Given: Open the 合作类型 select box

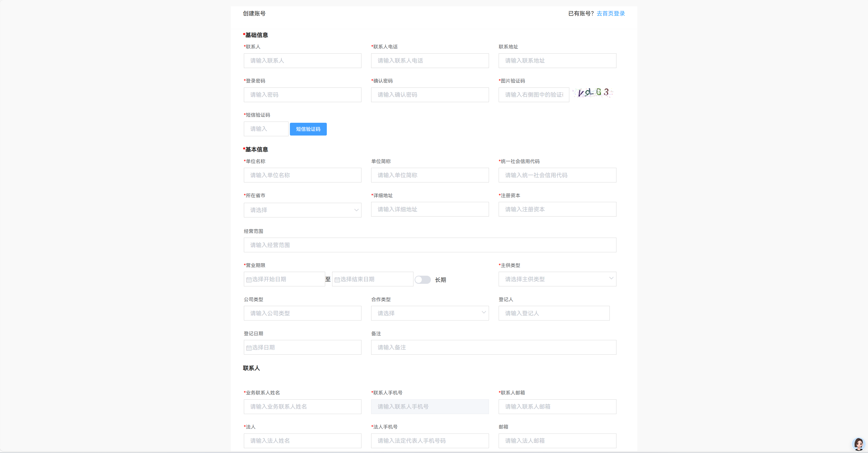Looking at the screenshot, I should [x=430, y=313].
